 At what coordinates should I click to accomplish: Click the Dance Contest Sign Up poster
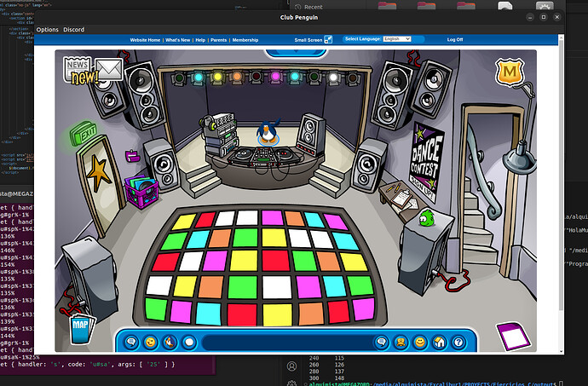pos(427,162)
